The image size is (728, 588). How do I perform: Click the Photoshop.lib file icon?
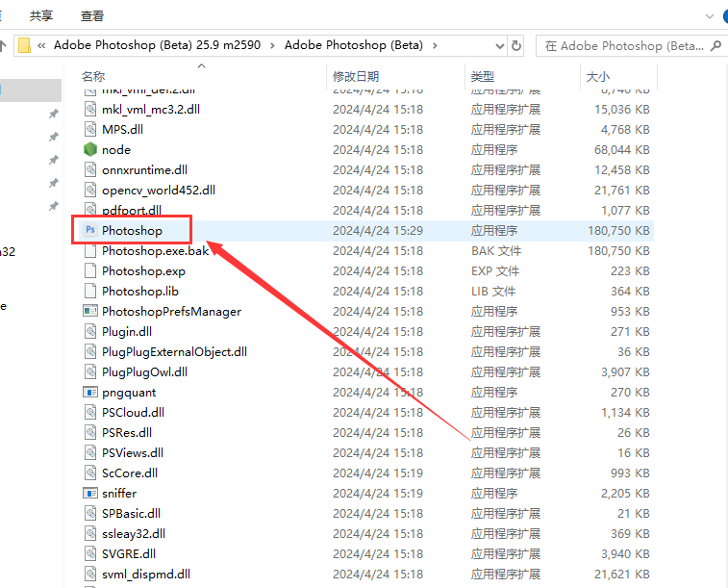tap(90, 291)
